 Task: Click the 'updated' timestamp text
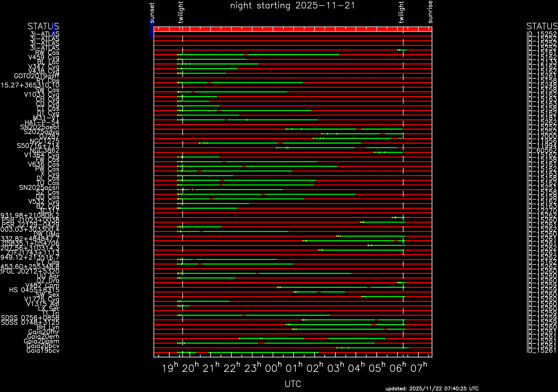(432, 388)
